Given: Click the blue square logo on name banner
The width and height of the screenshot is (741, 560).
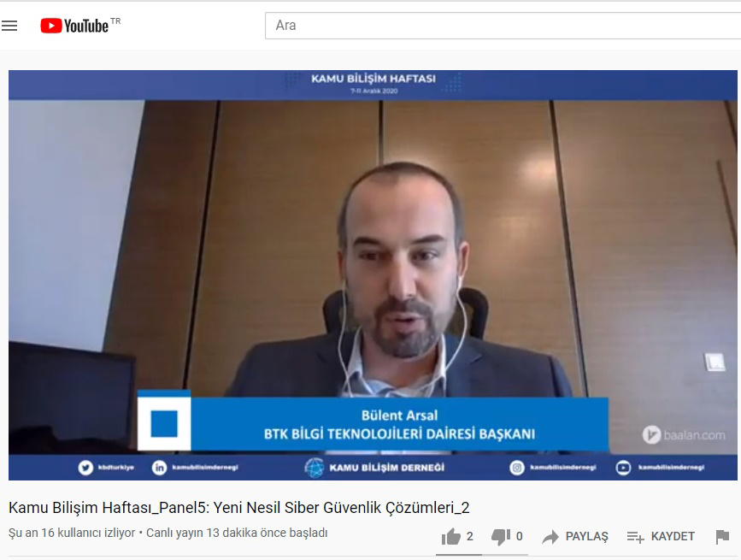Looking at the screenshot, I should point(164,423).
